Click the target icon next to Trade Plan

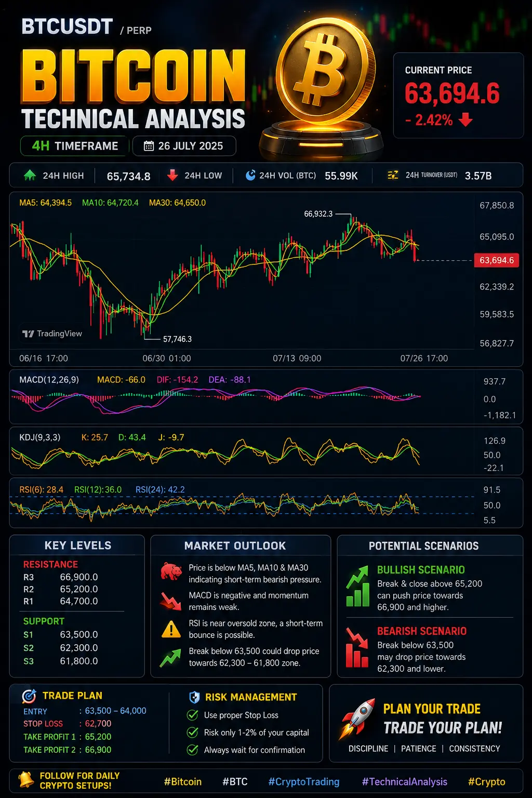click(29, 696)
